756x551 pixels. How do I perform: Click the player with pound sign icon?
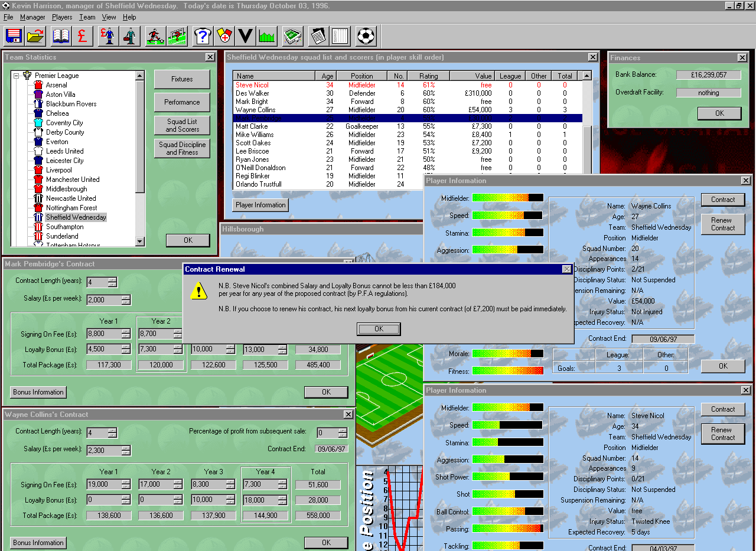tap(108, 36)
